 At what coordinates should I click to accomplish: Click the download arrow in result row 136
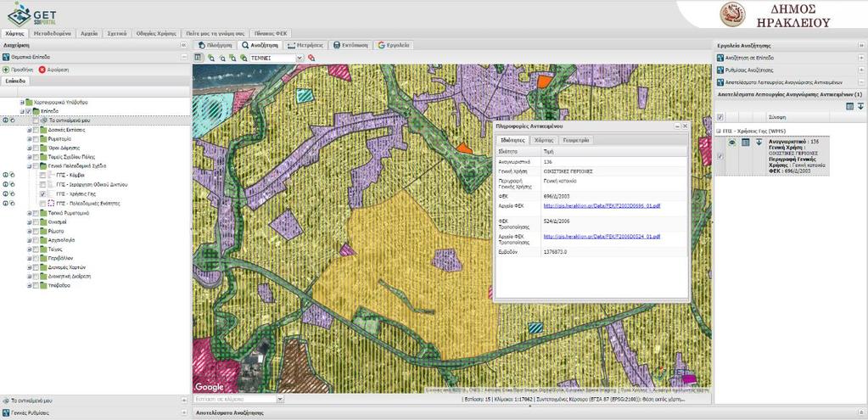pos(759,143)
